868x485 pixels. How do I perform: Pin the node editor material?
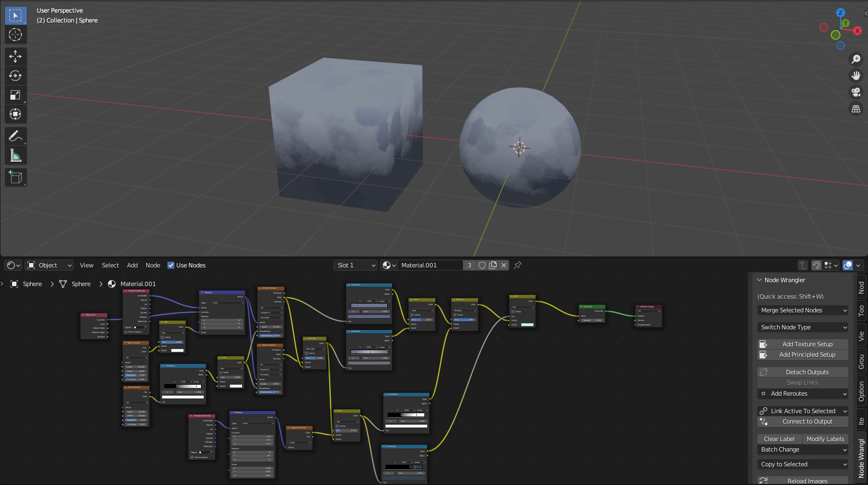(518, 265)
